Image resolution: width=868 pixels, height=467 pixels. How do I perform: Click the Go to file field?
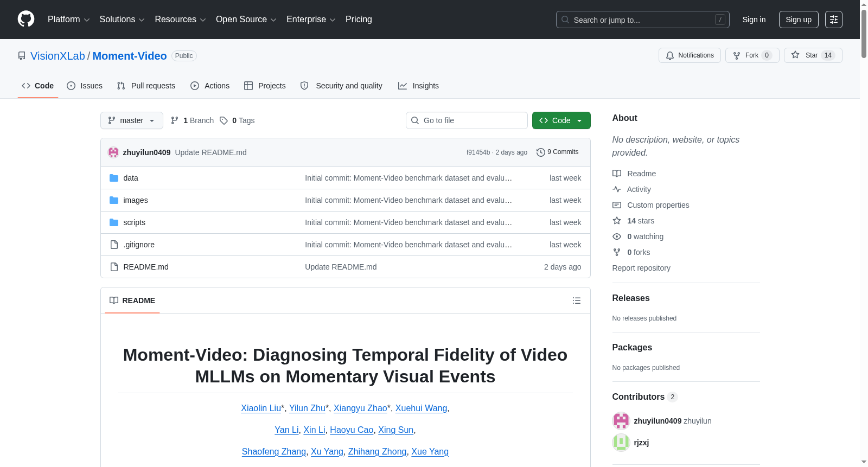point(467,120)
